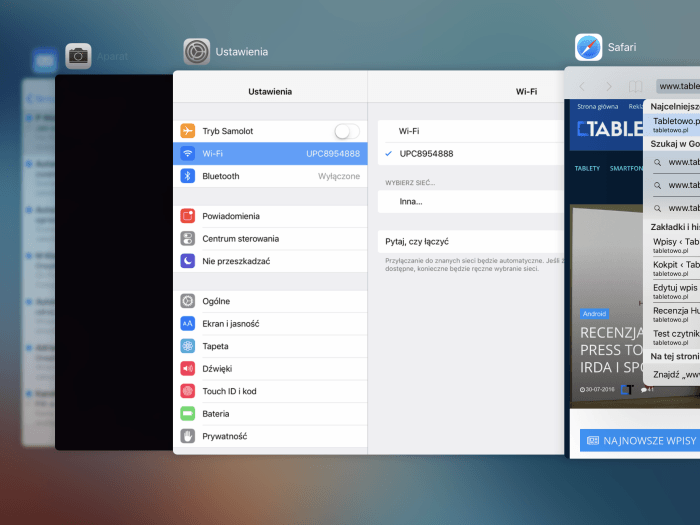Choose Inna... network option
The image size is (700, 525).
coord(471,201)
